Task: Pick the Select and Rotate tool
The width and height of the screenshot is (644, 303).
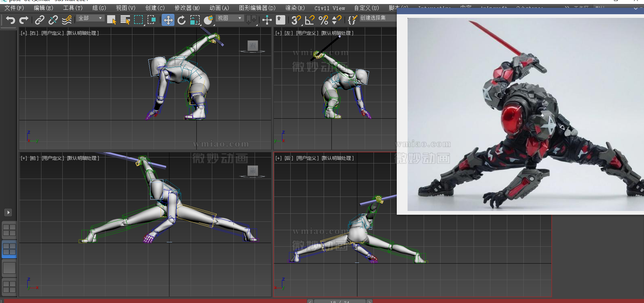Action: tap(182, 20)
